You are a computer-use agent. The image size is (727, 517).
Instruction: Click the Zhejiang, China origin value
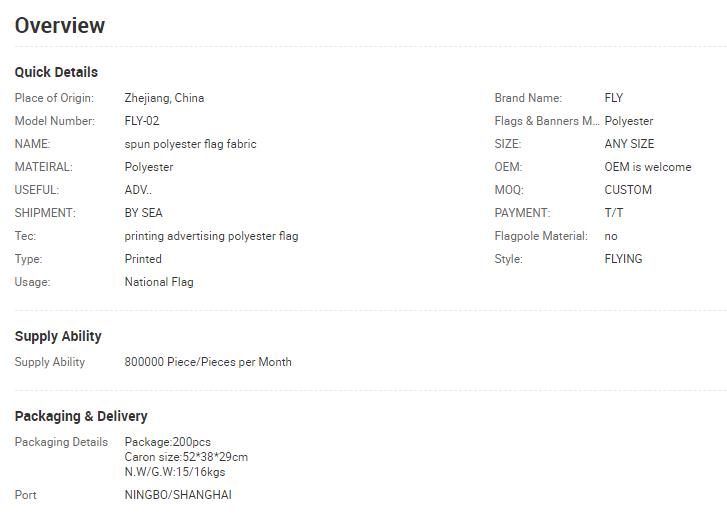pyautogui.click(x=164, y=98)
